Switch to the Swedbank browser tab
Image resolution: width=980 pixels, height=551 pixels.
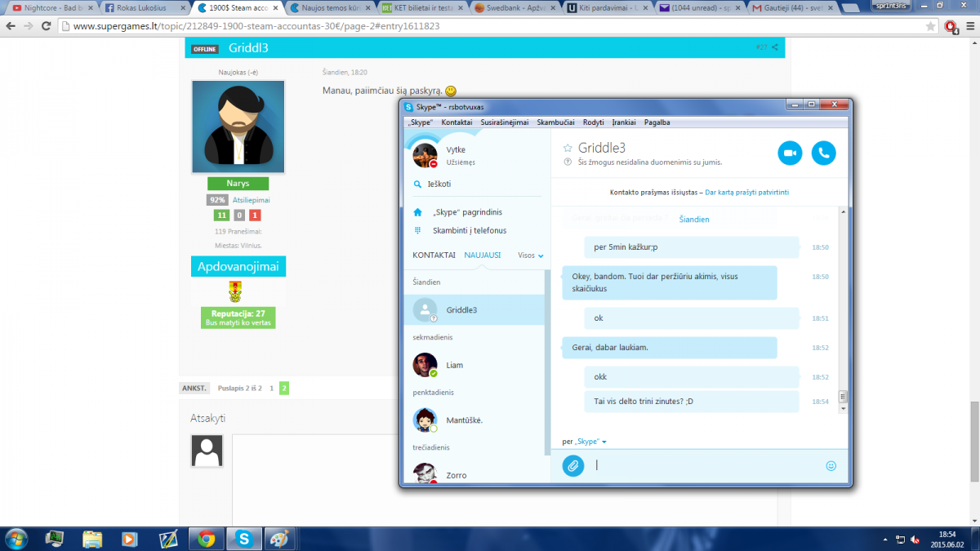[517, 8]
